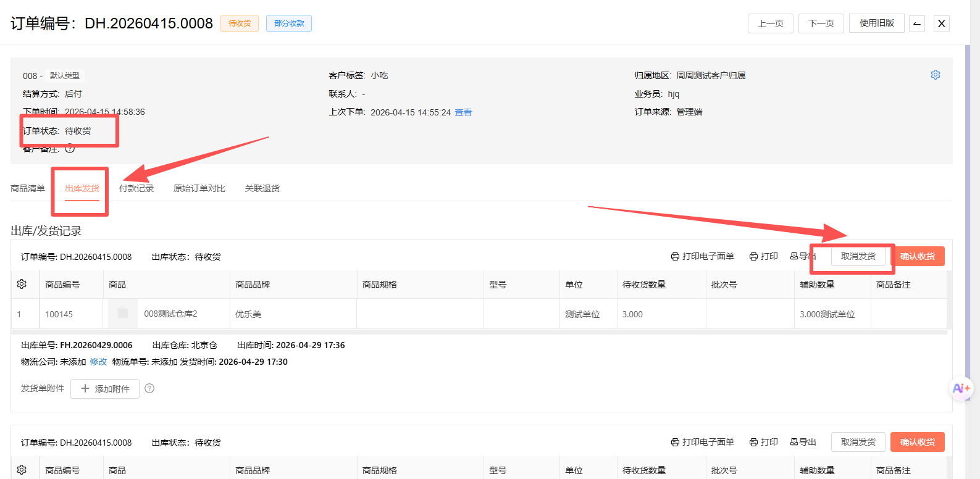The height and width of the screenshot is (479, 980).
Task: Click 修改 link for 物流公司
Action: click(x=98, y=362)
